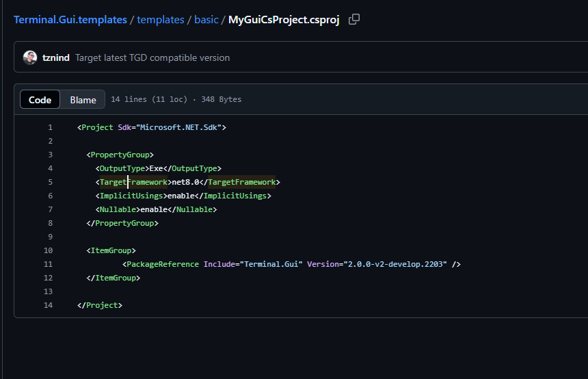Image resolution: width=588 pixels, height=379 pixels.
Task: Select line number 1 in the gutter
Action: pos(50,127)
